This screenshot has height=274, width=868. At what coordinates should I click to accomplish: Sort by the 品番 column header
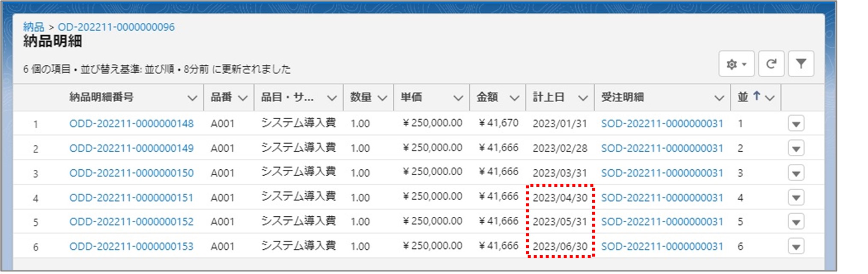(x=221, y=97)
